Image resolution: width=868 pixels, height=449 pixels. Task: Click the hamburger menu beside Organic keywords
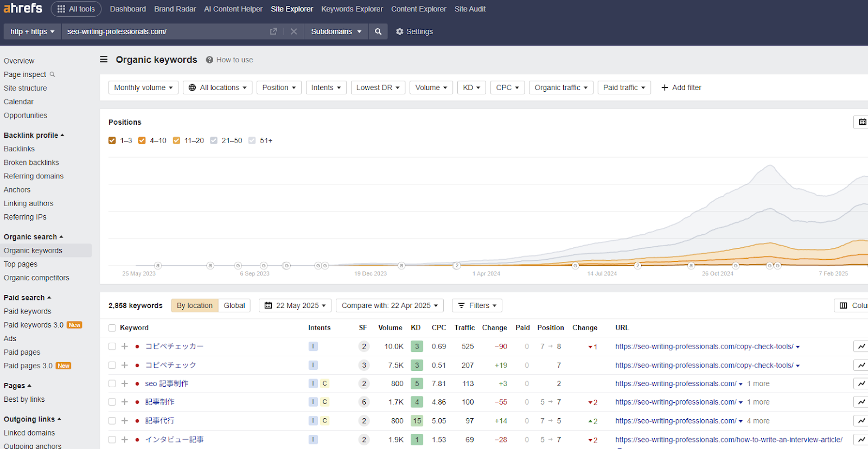104,60
